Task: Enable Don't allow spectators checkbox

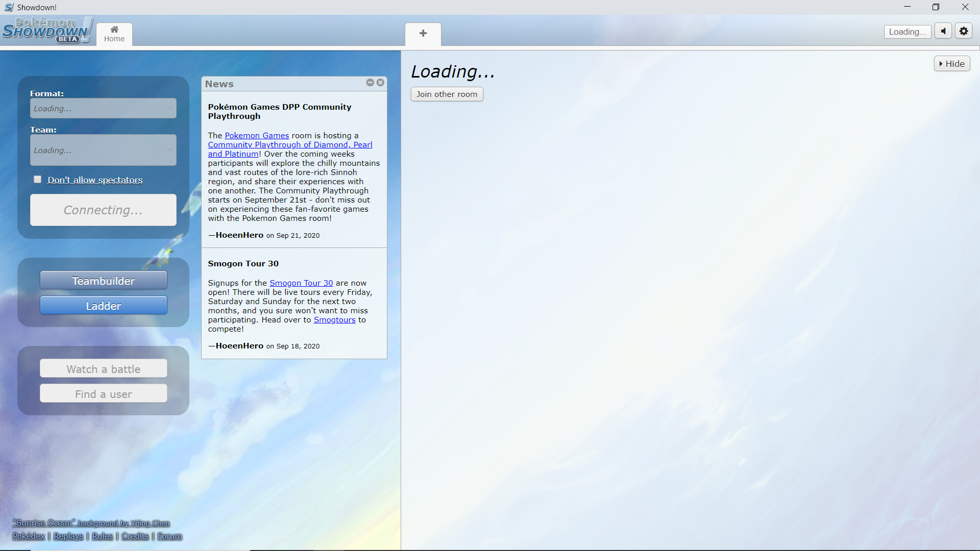Action: (x=37, y=179)
